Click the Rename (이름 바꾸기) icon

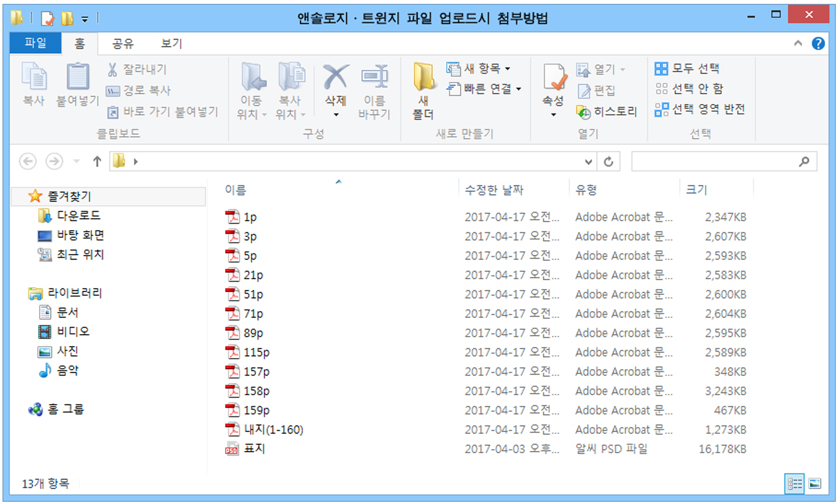pos(374,77)
